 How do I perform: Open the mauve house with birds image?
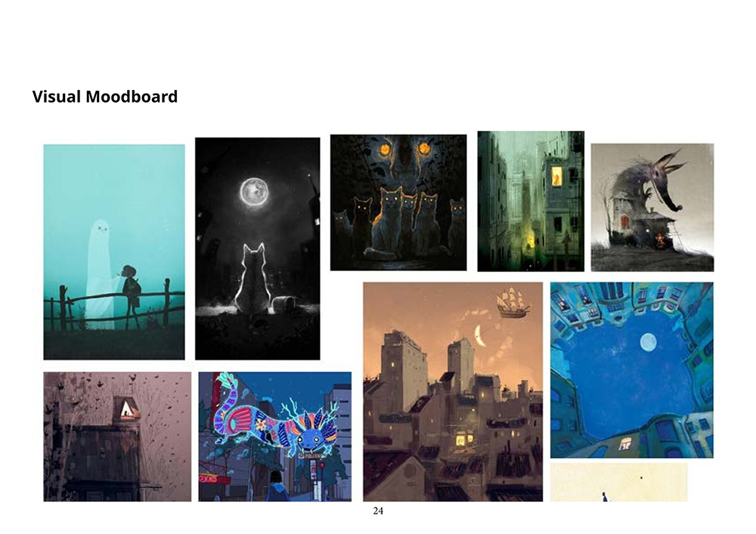117,437
